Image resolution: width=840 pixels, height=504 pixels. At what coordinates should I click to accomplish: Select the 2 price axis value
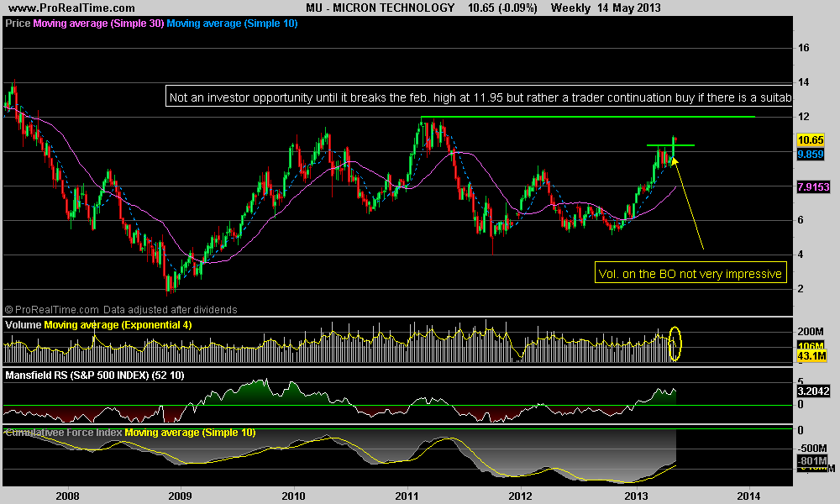pyautogui.click(x=801, y=289)
